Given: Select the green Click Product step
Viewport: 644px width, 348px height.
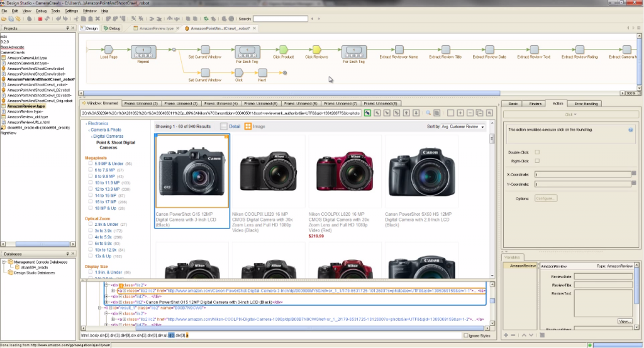Looking at the screenshot, I should (x=284, y=50).
